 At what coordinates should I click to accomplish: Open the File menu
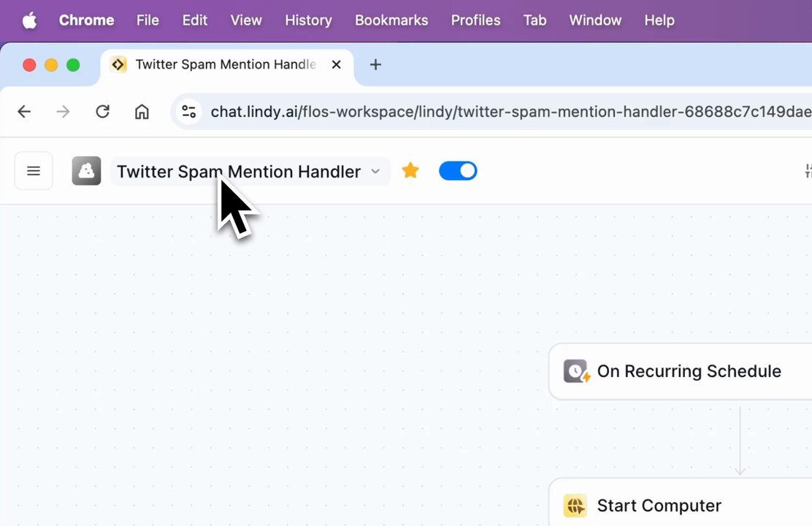[x=148, y=20]
